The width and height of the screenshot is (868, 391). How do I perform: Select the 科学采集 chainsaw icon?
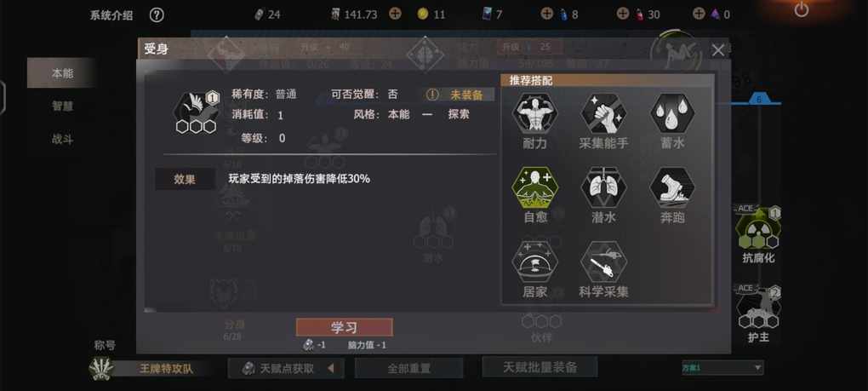[603, 262]
